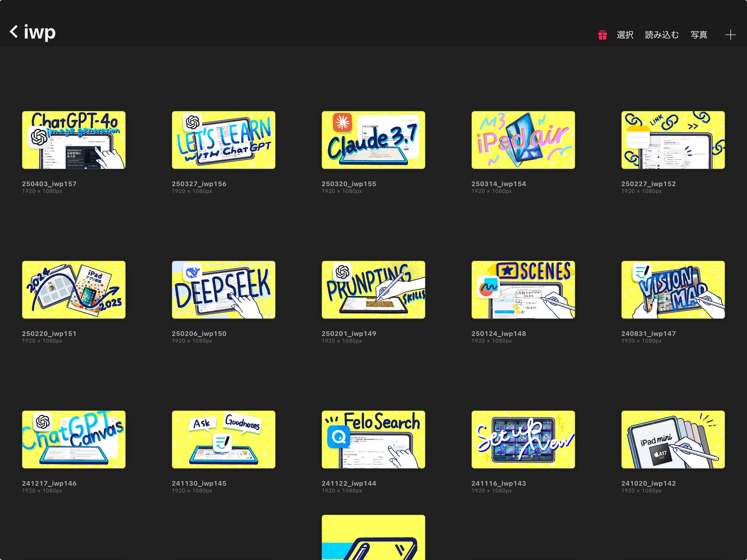Tap the plus icon to create new canvas
The height and width of the screenshot is (560, 747).
[x=730, y=35]
